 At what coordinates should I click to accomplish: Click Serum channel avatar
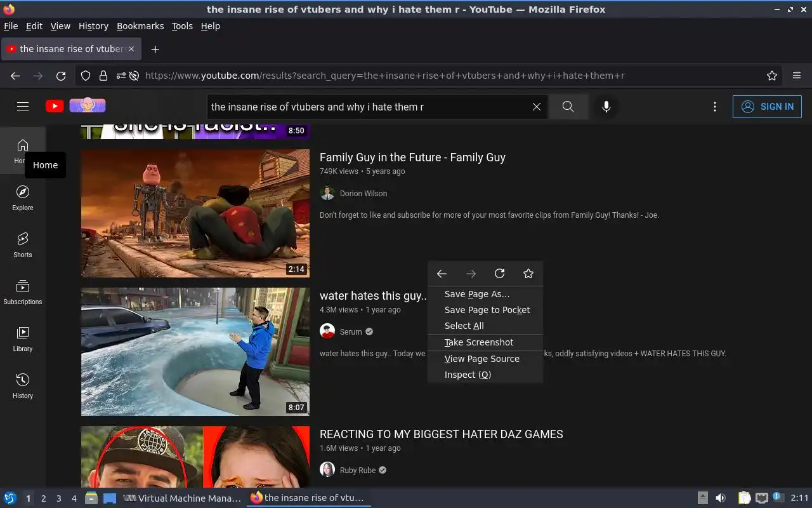click(327, 331)
